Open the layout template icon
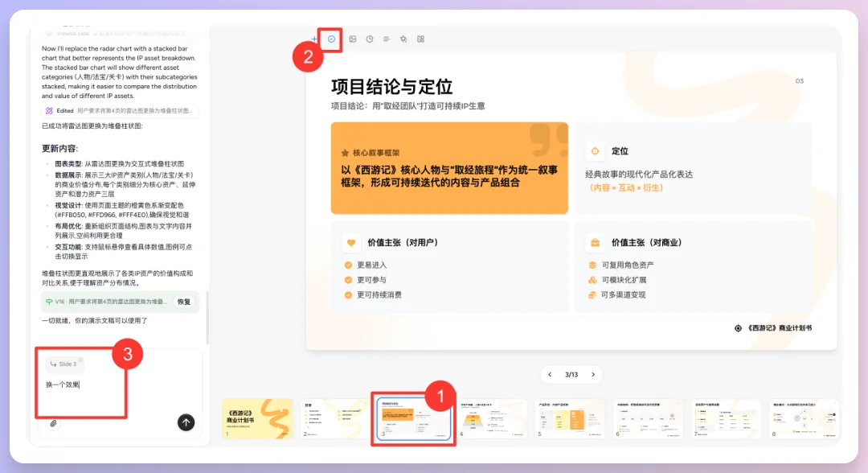The height and width of the screenshot is (473, 868). click(422, 39)
